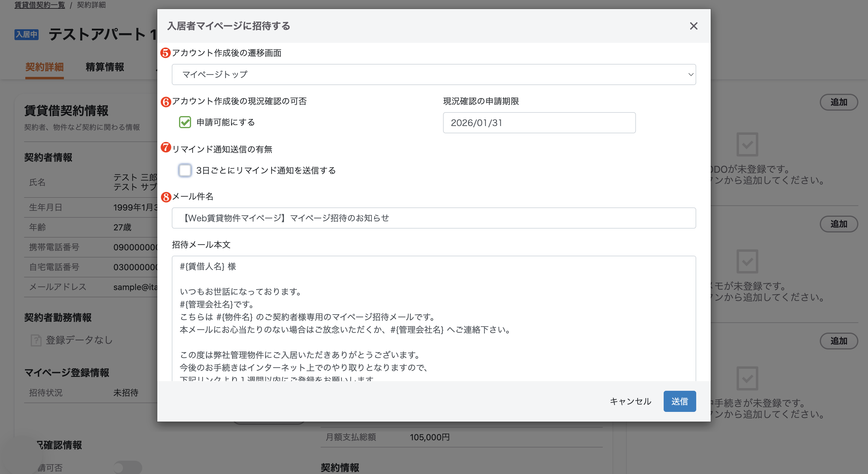Click the middle 追加 button for メモ

(839, 224)
